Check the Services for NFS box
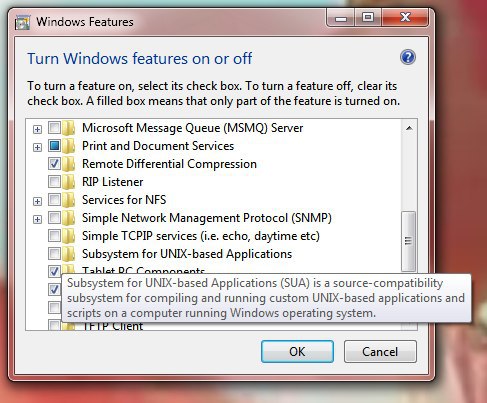Image resolution: width=487 pixels, height=403 pixels. (x=54, y=200)
